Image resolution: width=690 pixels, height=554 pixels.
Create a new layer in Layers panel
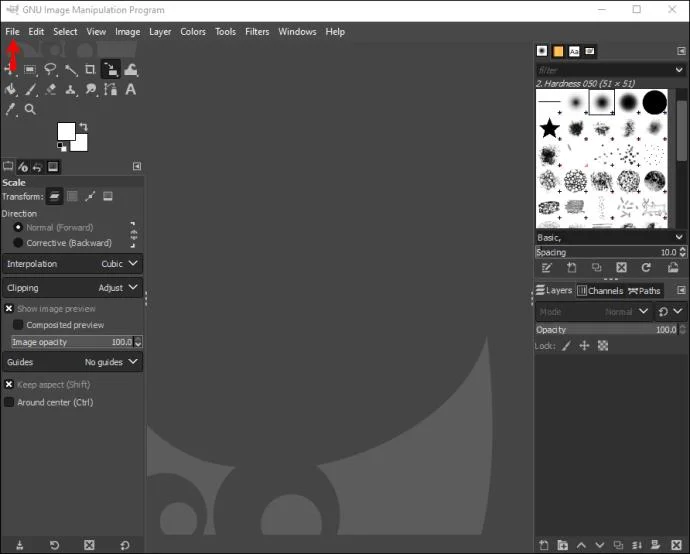pyautogui.click(x=544, y=545)
